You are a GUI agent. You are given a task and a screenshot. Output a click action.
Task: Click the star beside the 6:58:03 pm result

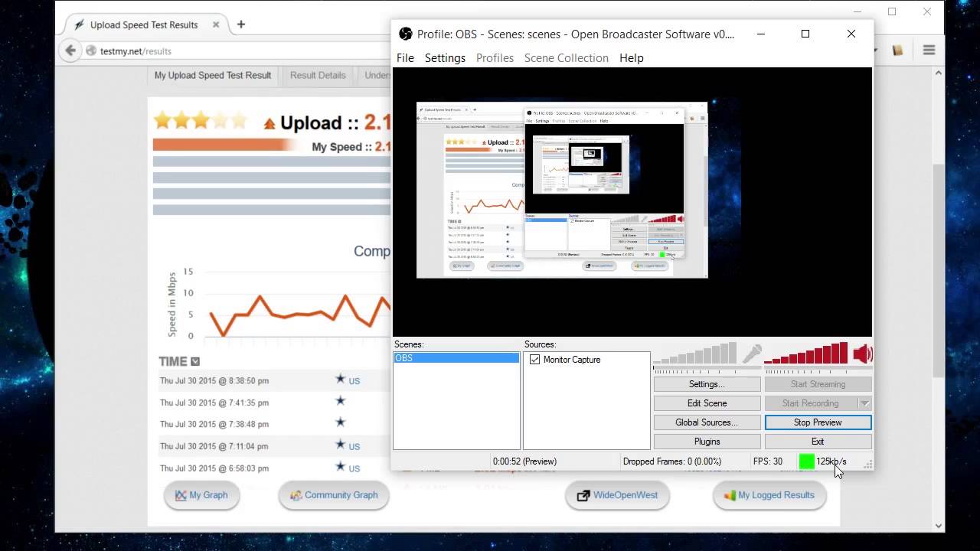click(x=341, y=467)
